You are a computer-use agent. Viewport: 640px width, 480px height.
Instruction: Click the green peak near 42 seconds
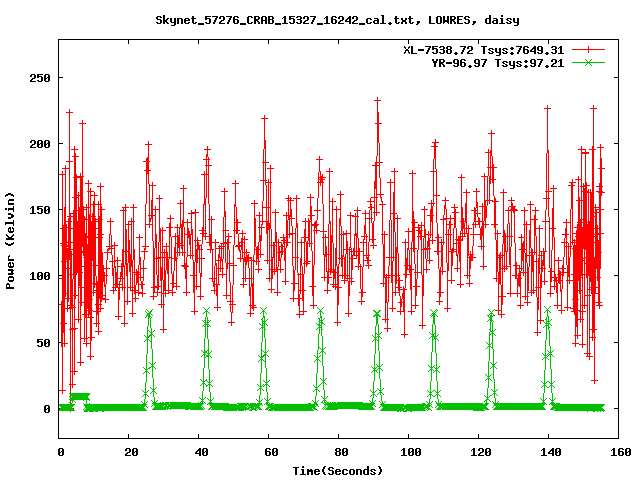207,311
